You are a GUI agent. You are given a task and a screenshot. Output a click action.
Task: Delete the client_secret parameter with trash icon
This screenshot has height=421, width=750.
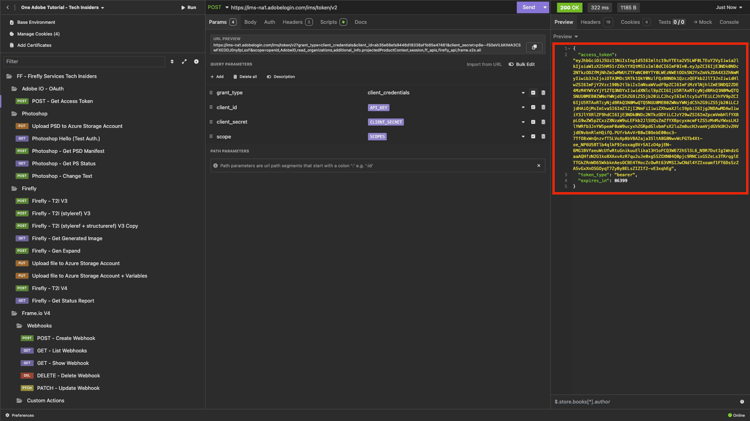pos(543,122)
